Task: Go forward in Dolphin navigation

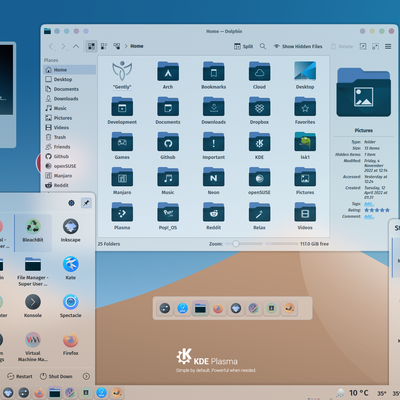Action: (x=63, y=46)
